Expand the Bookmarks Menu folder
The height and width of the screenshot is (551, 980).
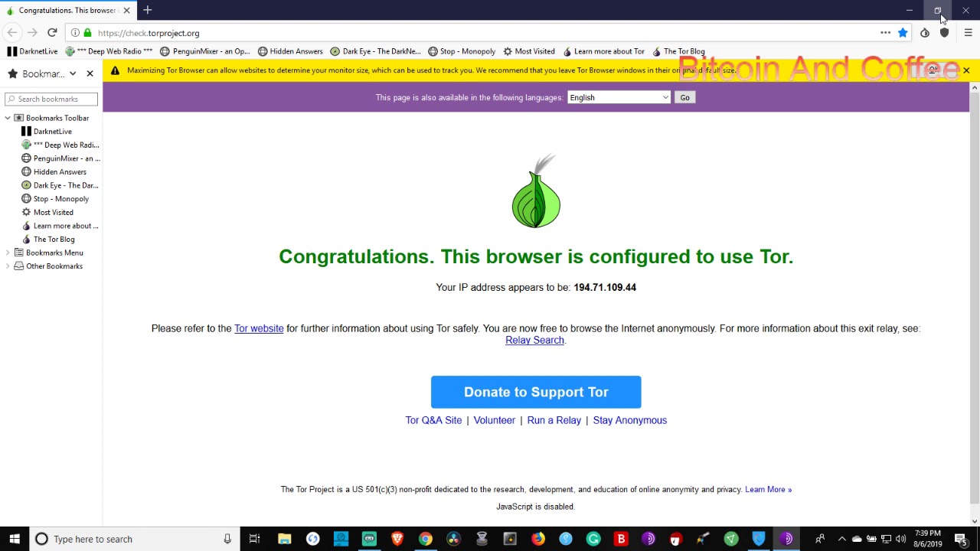coord(8,253)
